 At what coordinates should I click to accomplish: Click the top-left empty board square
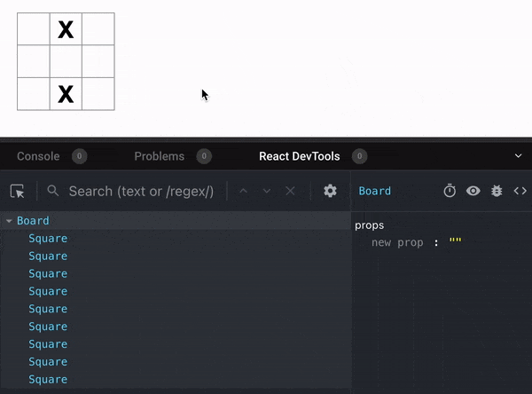pyautogui.click(x=34, y=29)
